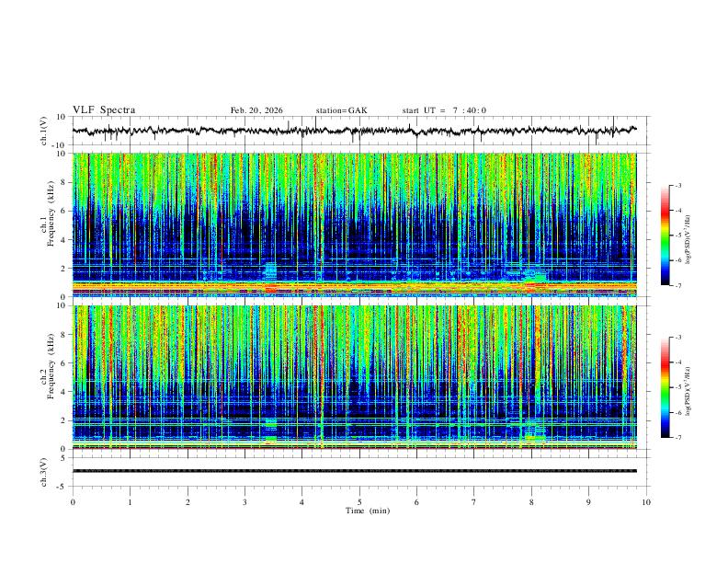Click the "7" tick label on the Time axis
Viewport: 728px width, 563px height.
474,502
